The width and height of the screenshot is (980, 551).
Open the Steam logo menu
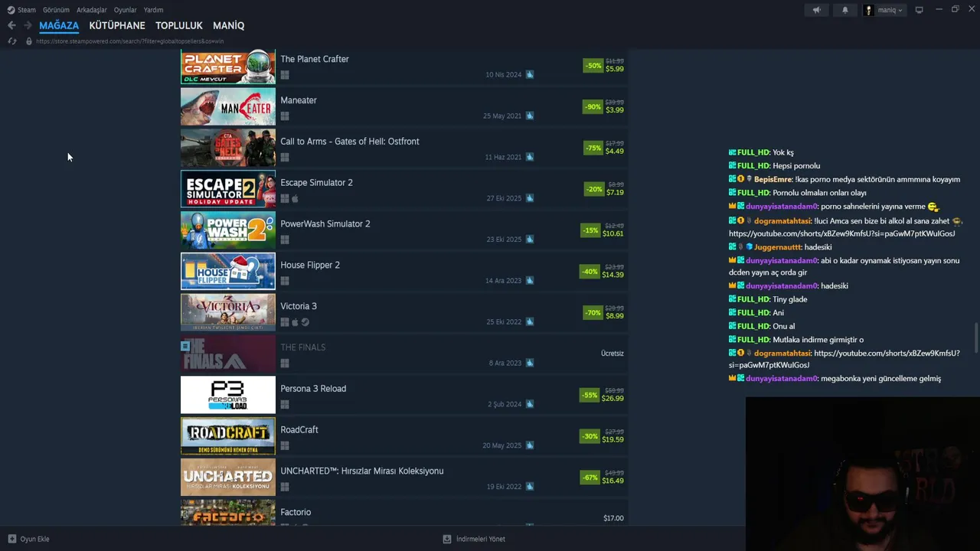(x=11, y=10)
